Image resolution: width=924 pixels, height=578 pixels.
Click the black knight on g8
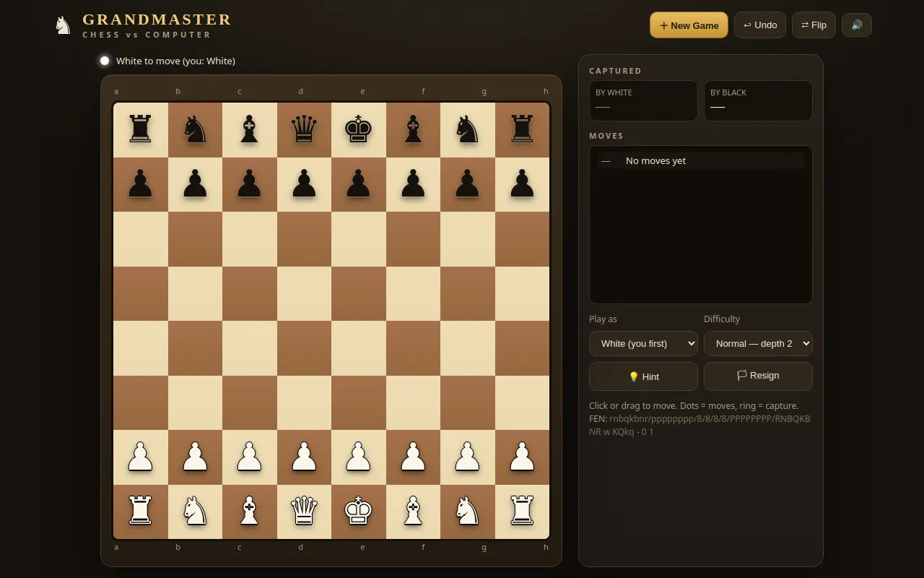[468, 130]
